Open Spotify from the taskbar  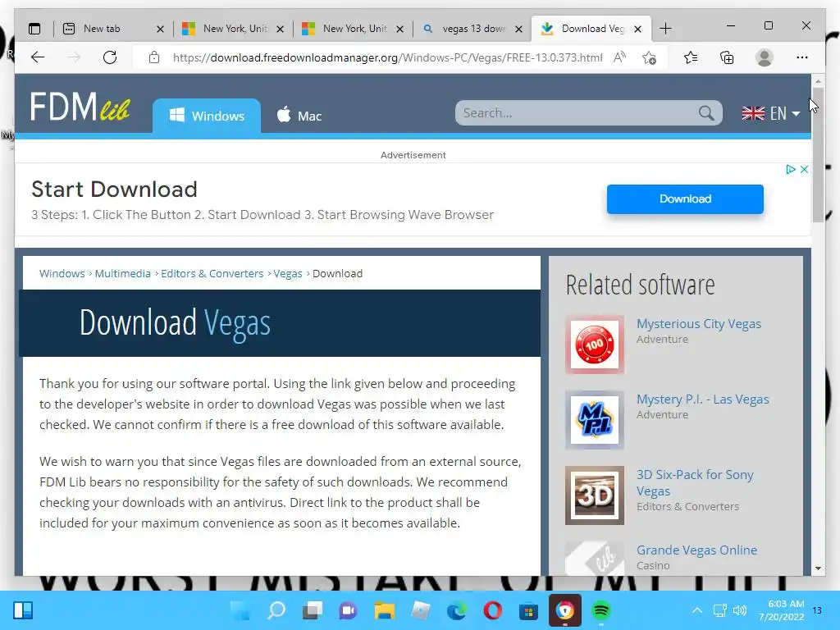coord(601,610)
